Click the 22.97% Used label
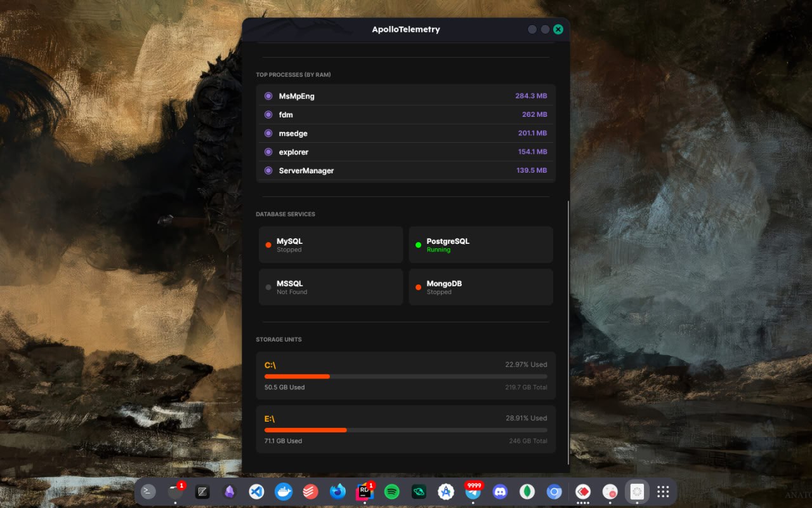The width and height of the screenshot is (812, 508). (526, 364)
